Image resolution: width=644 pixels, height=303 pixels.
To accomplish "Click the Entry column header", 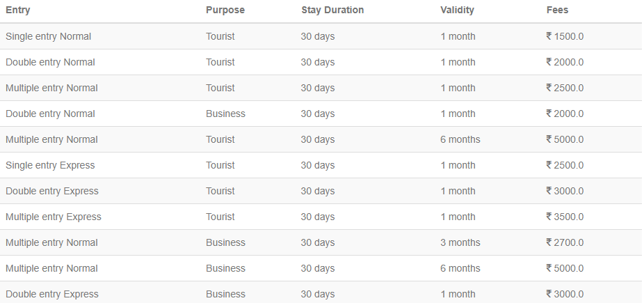I will click(x=17, y=10).
